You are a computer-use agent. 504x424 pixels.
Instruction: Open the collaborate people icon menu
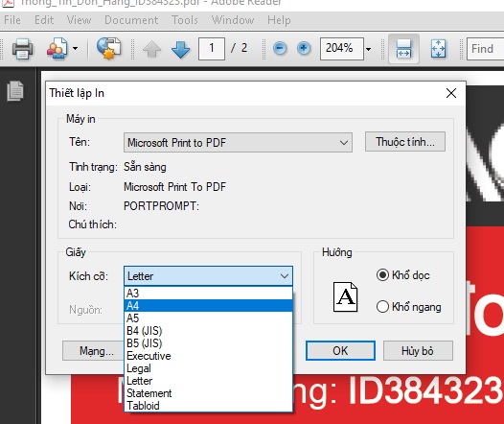[x=57, y=49]
